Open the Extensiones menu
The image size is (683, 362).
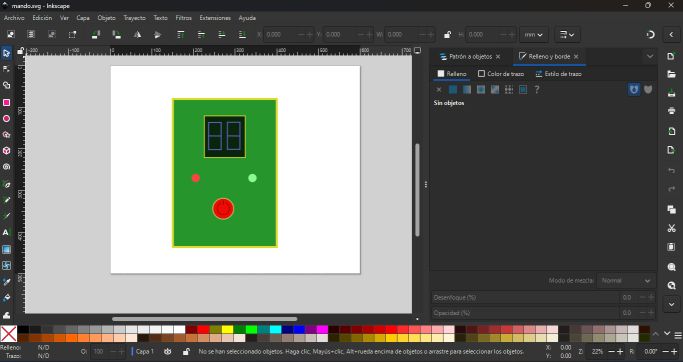pyautogui.click(x=215, y=18)
